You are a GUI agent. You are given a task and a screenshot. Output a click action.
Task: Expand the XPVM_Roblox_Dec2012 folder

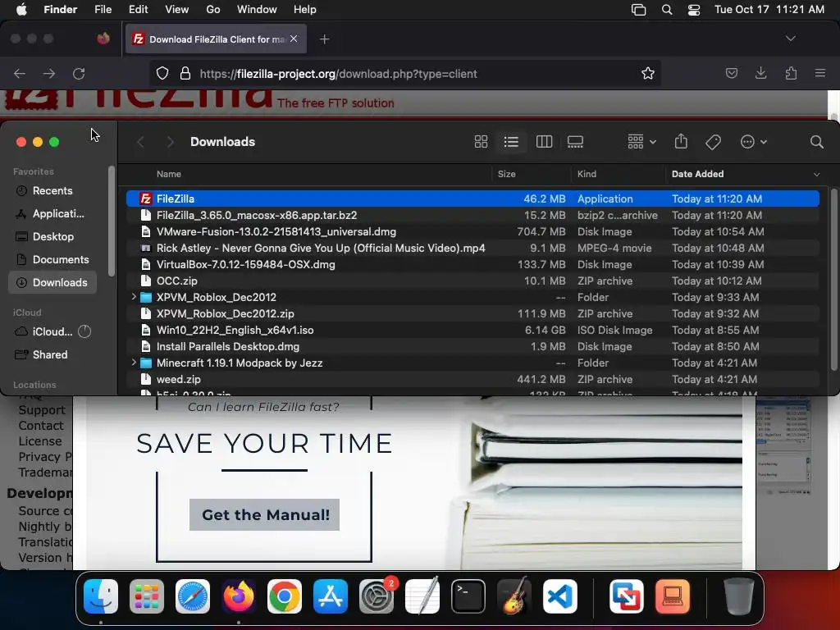pos(134,297)
